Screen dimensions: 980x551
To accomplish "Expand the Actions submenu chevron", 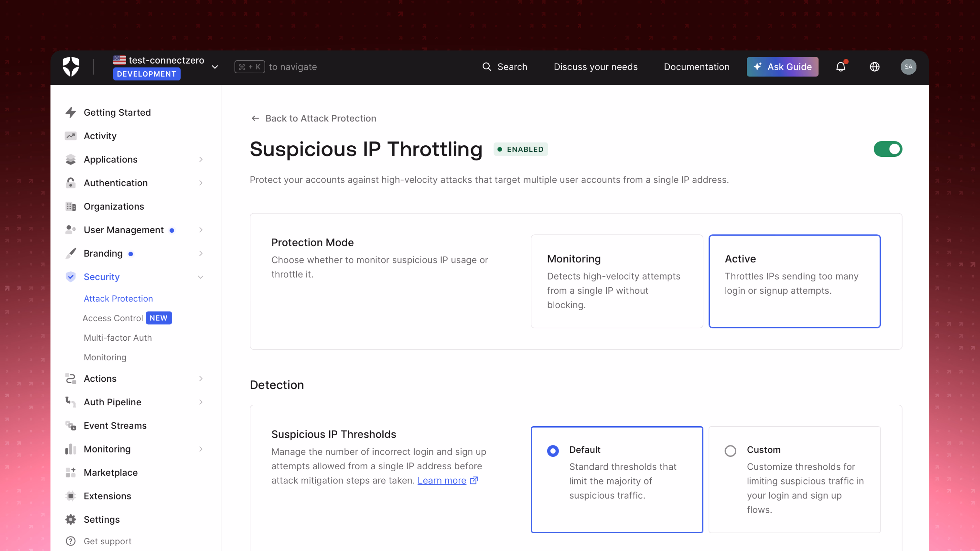I will [201, 379].
